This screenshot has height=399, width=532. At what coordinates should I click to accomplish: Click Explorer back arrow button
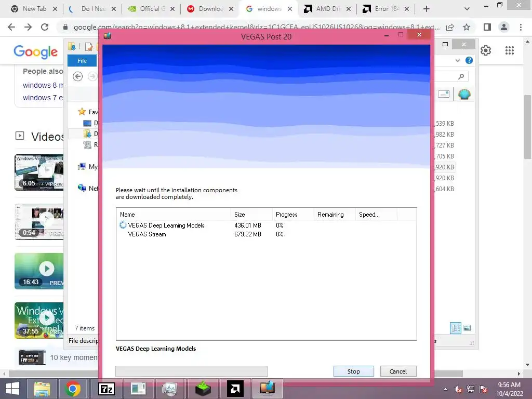point(78,76)
